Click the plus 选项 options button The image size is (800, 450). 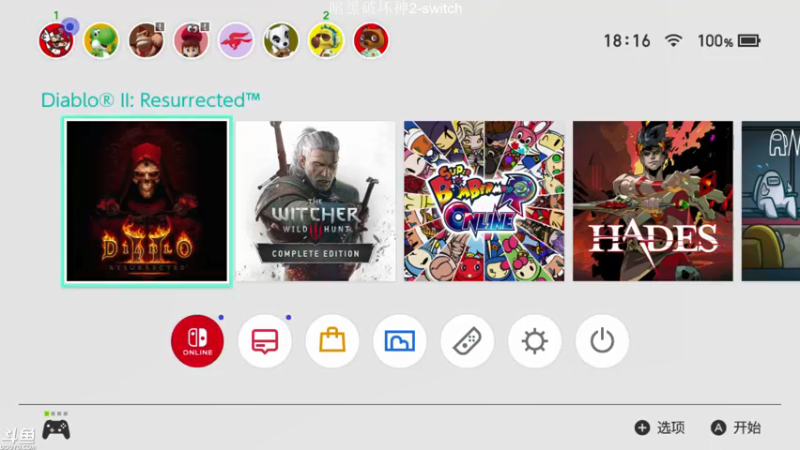[660, 428]
